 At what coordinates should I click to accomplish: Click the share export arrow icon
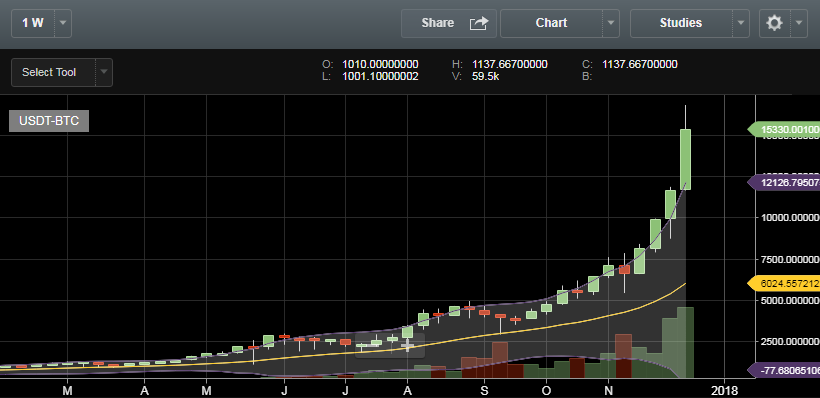coord(479,23)
